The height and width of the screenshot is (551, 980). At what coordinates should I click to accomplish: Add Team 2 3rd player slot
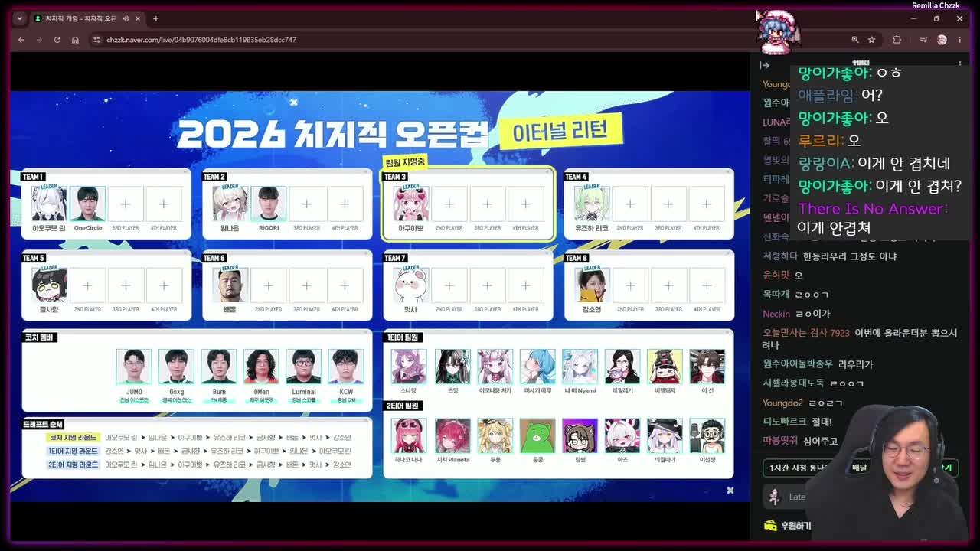pyautogui.click(x=306, y=204)
